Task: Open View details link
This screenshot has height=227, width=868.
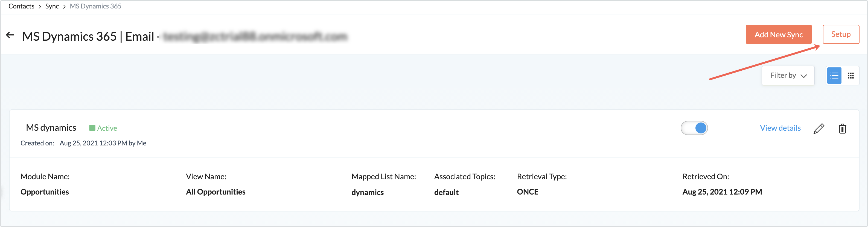Action: (780, 128)
